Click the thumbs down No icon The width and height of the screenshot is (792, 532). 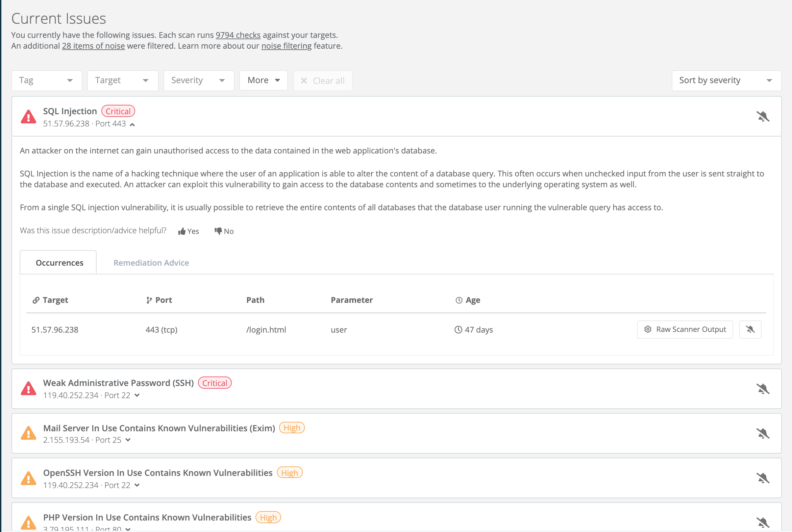pyautogui.click(x=218, y=231)
